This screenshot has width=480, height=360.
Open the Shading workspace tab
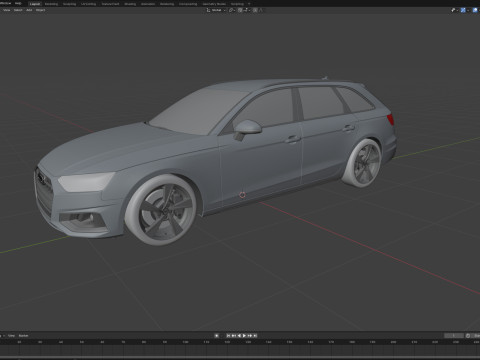[130, 4]
